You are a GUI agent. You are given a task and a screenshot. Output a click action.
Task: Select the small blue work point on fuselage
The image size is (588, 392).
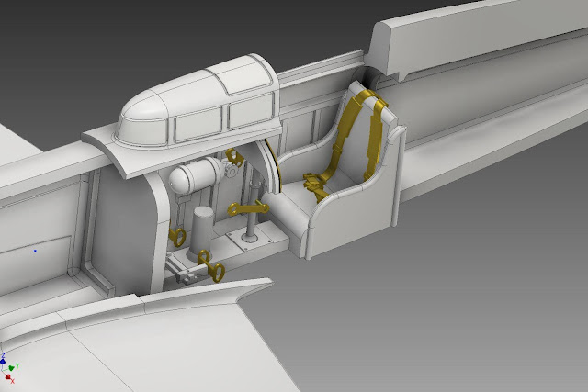(35, 251)
